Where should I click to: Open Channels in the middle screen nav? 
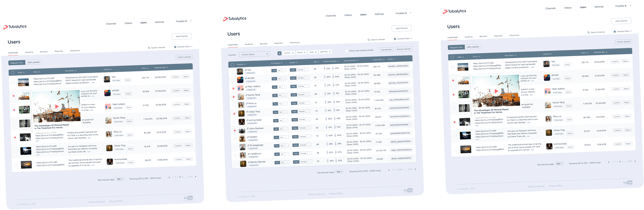tap(331, 16)
